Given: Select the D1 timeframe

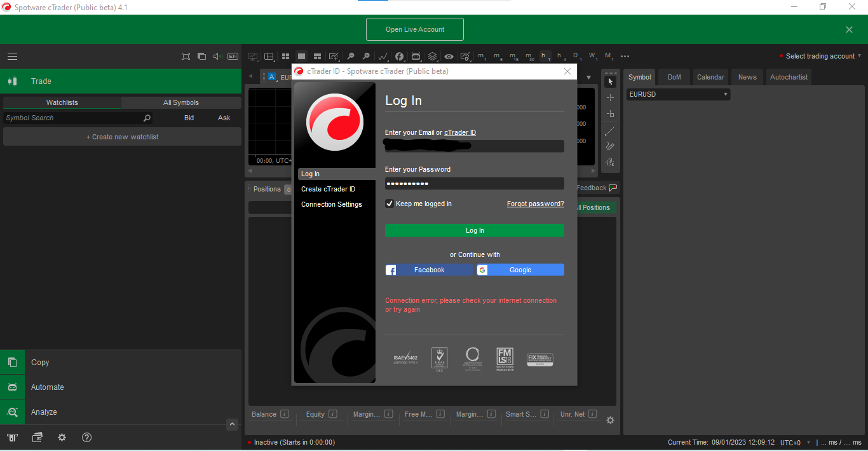Looking at the screenshot, I should (x=577, y=56).
